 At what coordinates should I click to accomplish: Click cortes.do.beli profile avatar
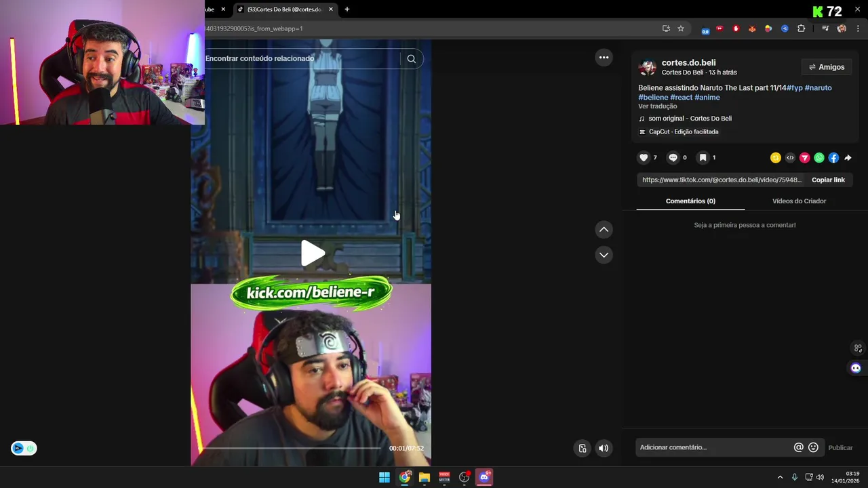pyautogui.click(x=648, y=67)
